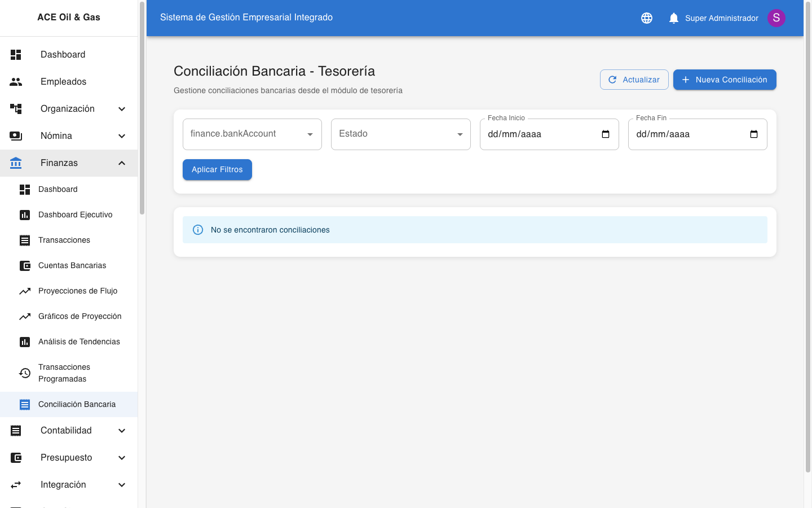Viewport: 812px width, 508px height.
Task: Open the Estado dropdown
Action: pyautogui.click(x=400, y=134)
